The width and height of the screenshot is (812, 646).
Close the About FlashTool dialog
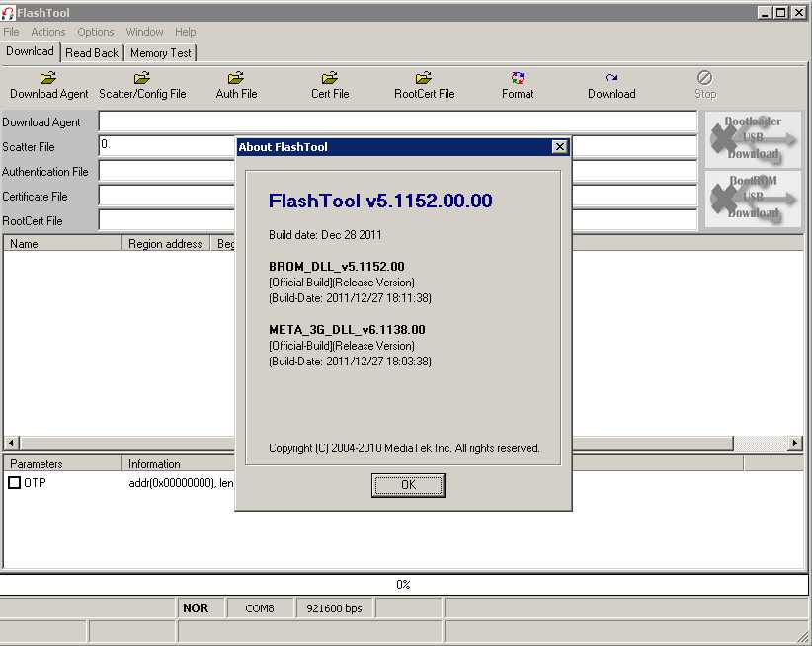coord(560,147)
